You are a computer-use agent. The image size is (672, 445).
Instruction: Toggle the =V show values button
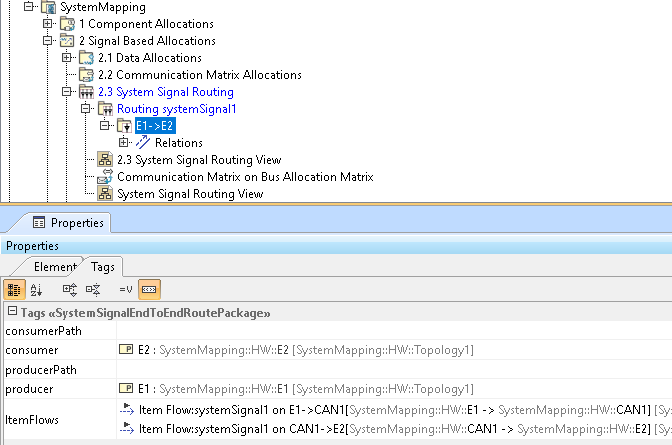(x=126, y=290)
